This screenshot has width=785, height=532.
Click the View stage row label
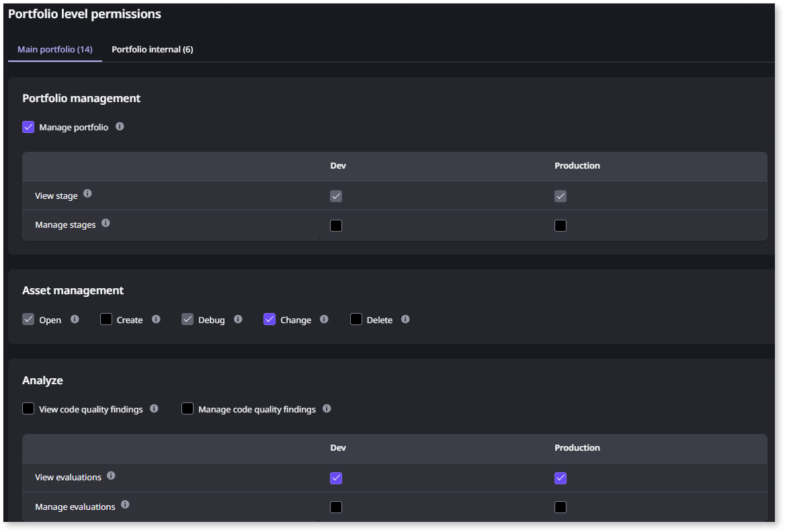(x=56, y=195)
